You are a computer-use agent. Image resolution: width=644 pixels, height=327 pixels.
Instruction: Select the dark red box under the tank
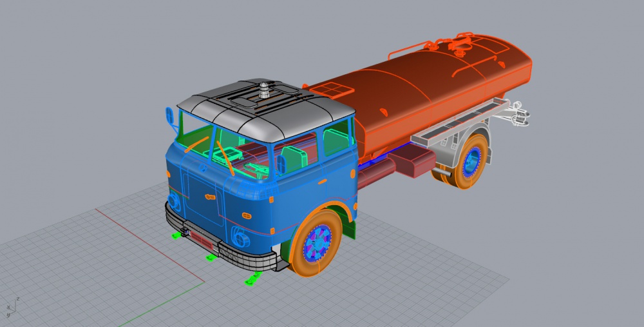pyautogui.click(x=412, y=161)
